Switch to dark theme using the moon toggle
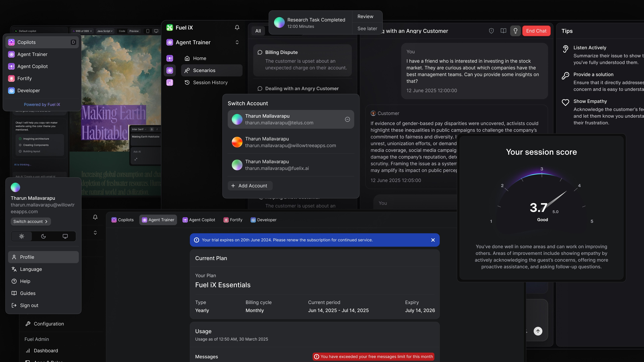The image size is (644, 362). click(43, 236)
